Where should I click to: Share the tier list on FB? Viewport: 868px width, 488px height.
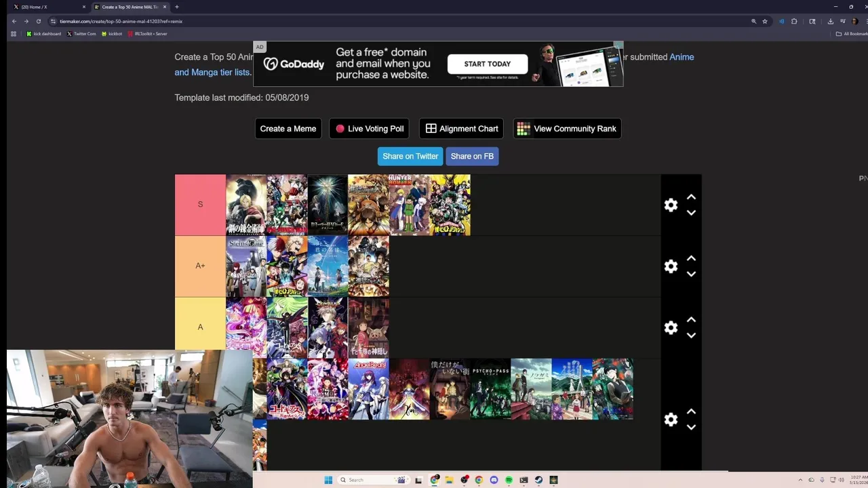coord(472,156)
